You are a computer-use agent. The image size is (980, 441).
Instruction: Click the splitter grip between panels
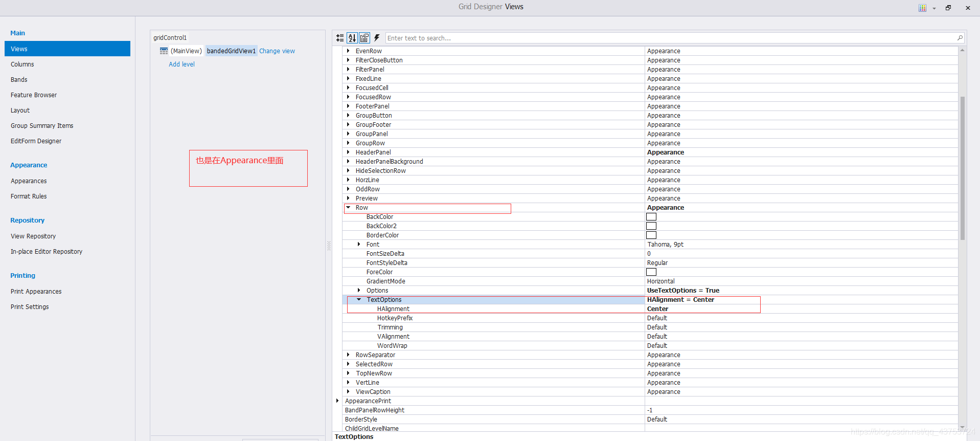coord(329,246)
